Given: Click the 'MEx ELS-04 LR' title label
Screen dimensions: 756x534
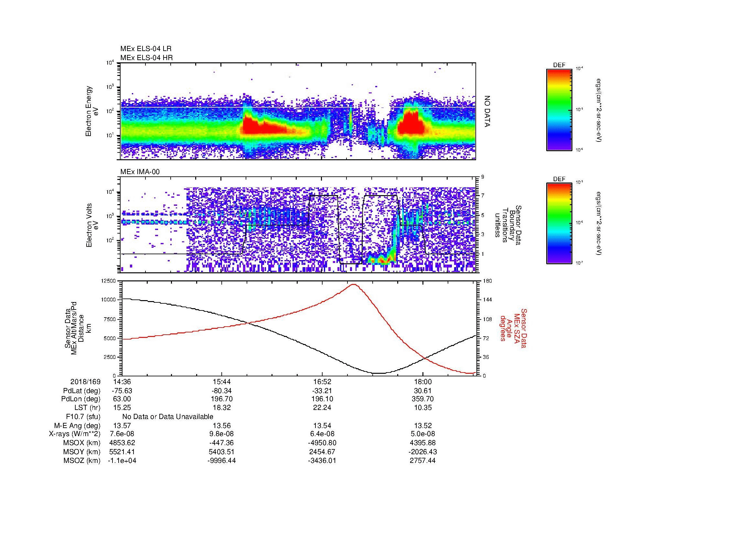Looking at the screenshot, I should [146, 49].
